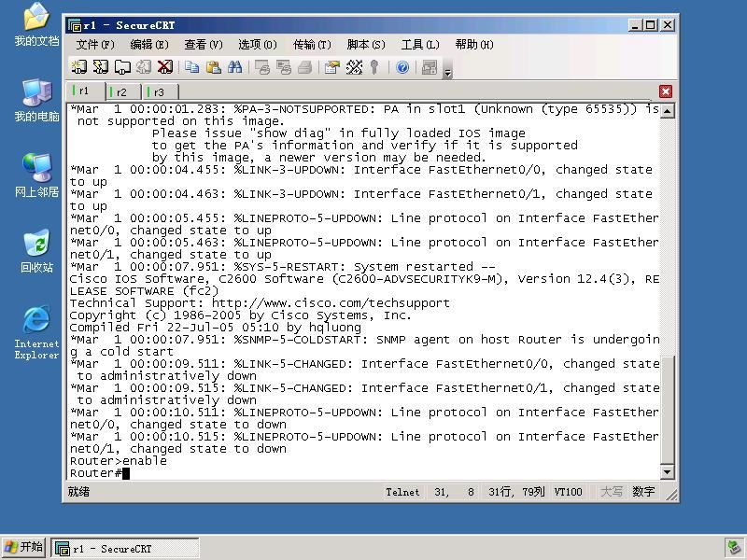Click the Disconnect red X icon
Image resolution: width=747 pixels, height=560 pixels.
coord(165,67)
